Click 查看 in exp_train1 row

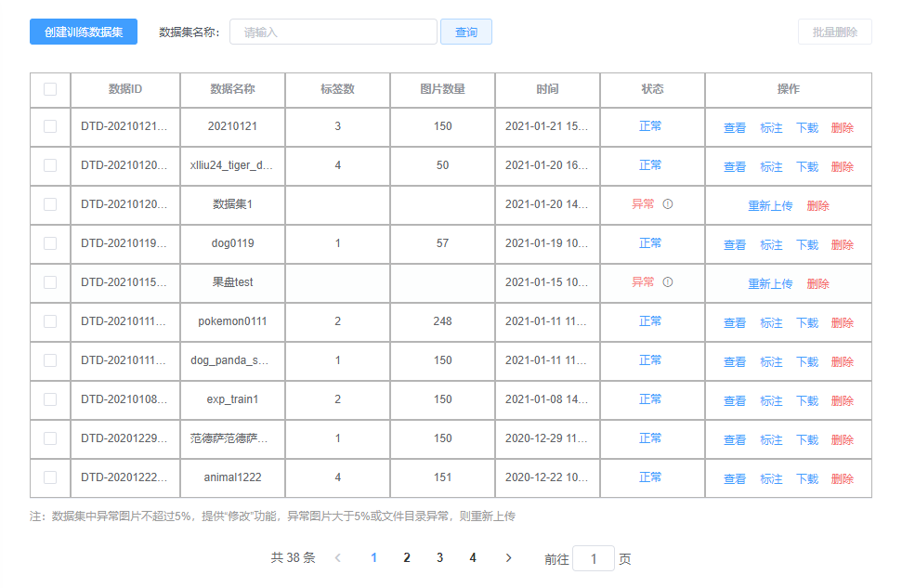point(735,401)
